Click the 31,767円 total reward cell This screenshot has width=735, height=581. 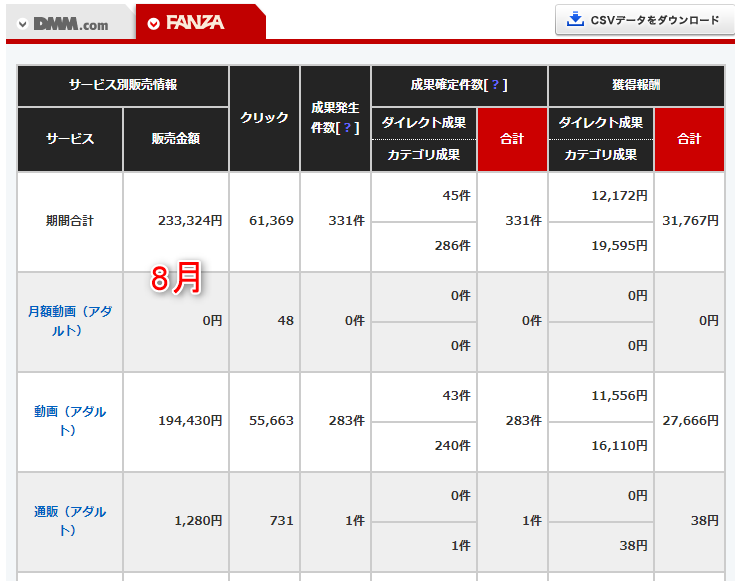689,221
